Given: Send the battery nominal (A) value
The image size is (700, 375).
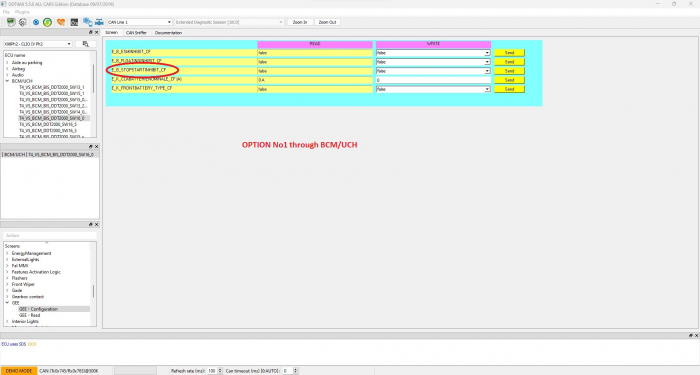Looking at the screenshot, I should click(x=509, y=80).
